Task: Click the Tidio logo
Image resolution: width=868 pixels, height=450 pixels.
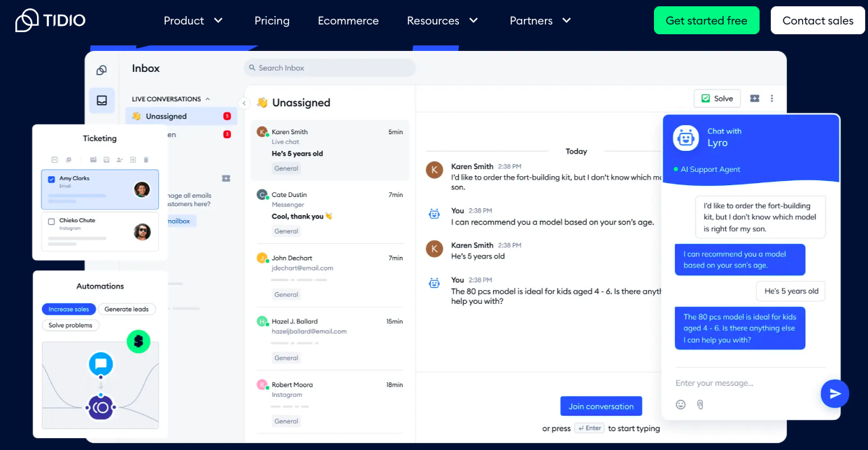Action: pos(49,20)
